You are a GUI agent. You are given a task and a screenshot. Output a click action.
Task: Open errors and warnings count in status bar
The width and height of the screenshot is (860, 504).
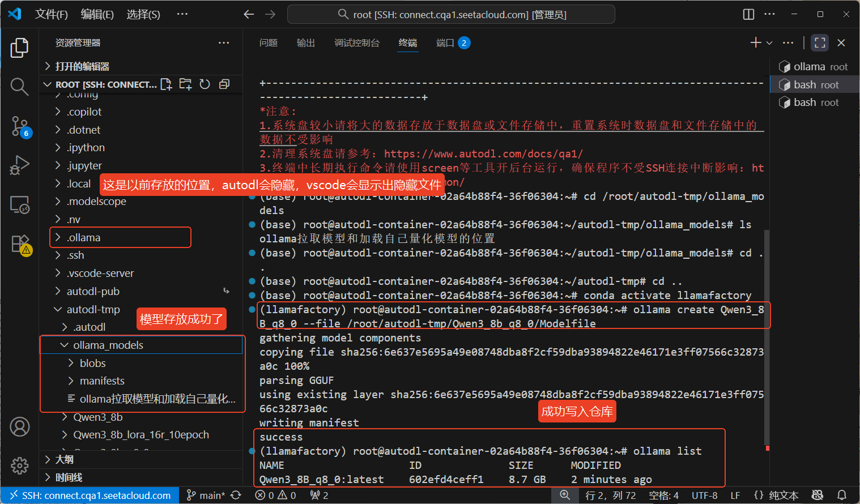(x=276, y=496)
